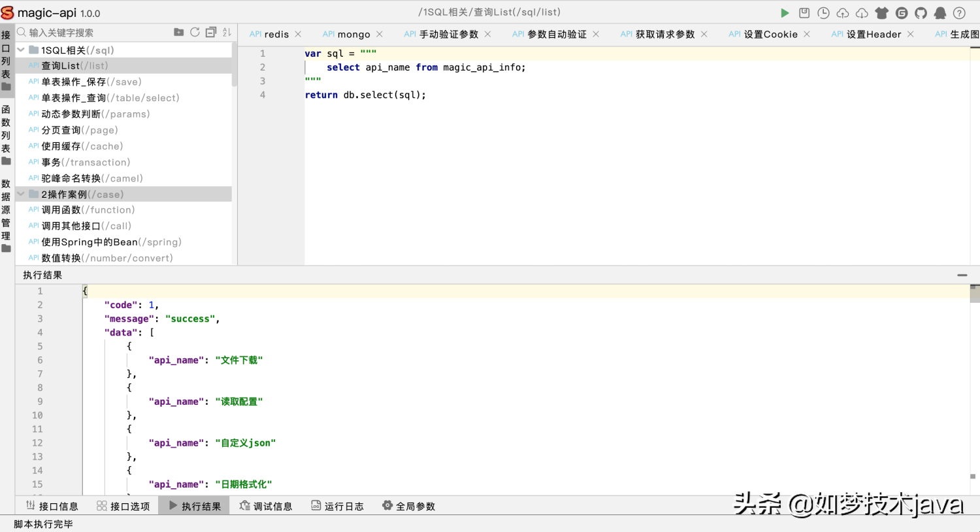Image resolution: width=980 pixels, height=532 pixels.
Task: Click the new folder icon in tree toolbar
Action: (x=178, y=32)
